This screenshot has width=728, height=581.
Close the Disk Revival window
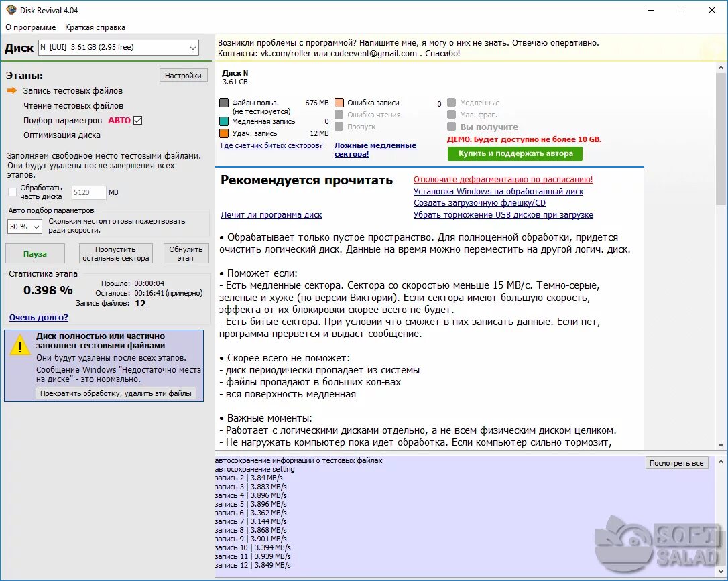coord(712,10)
